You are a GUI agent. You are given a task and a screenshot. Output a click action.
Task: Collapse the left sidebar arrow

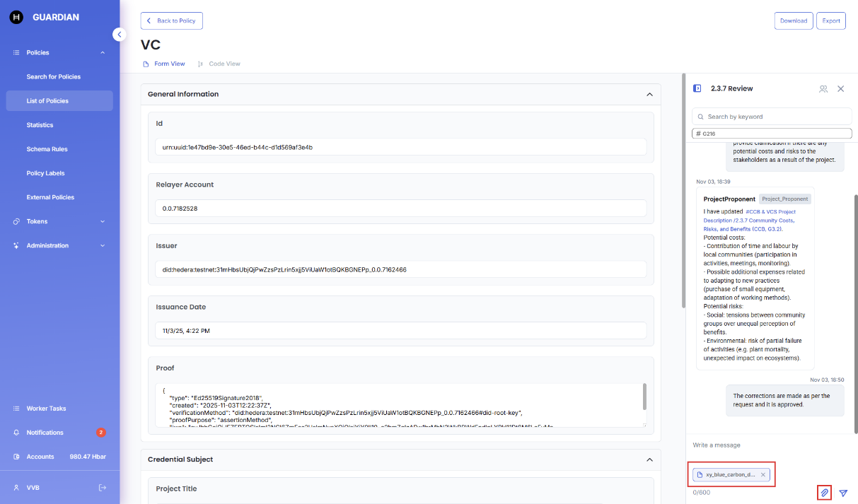click(120, 35)
